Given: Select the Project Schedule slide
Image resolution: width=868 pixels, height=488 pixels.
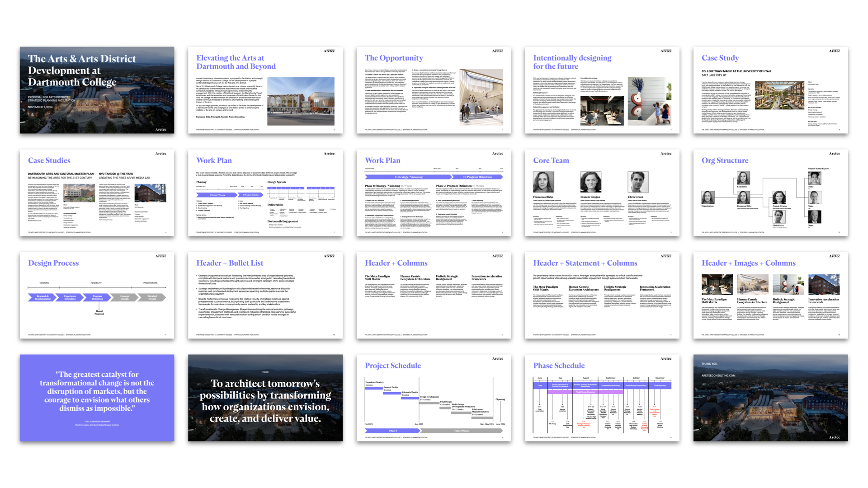Looking at the screenshot, I should click(x=434, y=398).
